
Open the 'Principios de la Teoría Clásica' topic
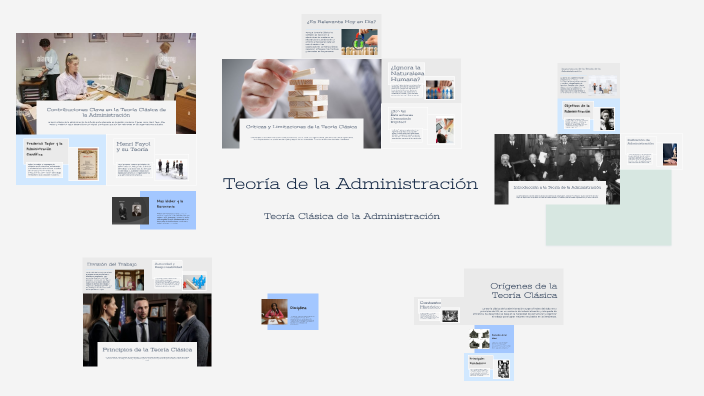click(147, 330)
